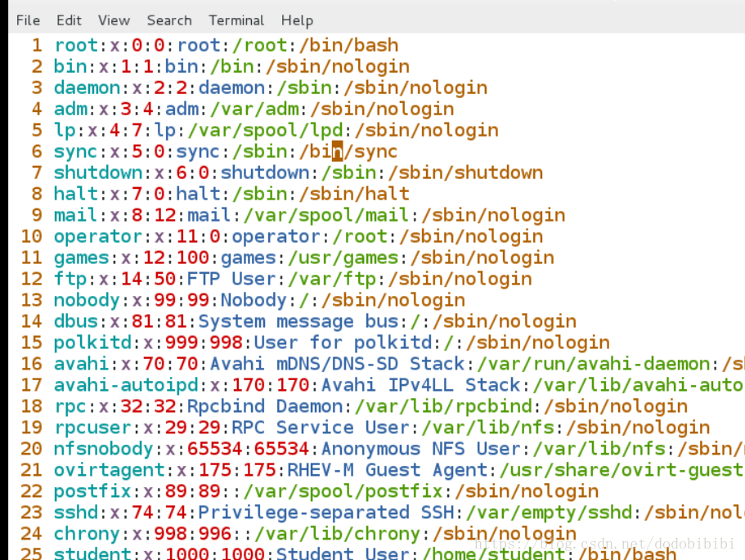
Task: Click 'Avahi IPv4LL Stack' on line 17
Action: pos(421,385)
